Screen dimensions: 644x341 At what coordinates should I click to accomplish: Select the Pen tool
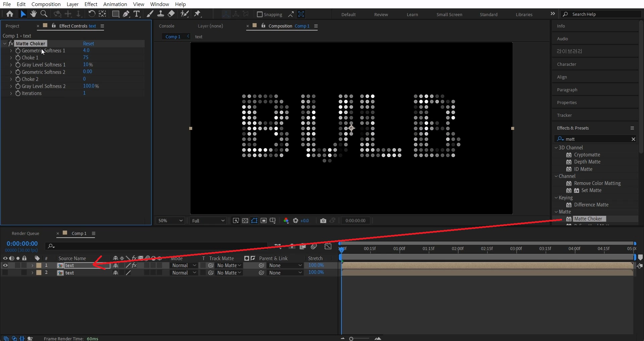point(126,14)
